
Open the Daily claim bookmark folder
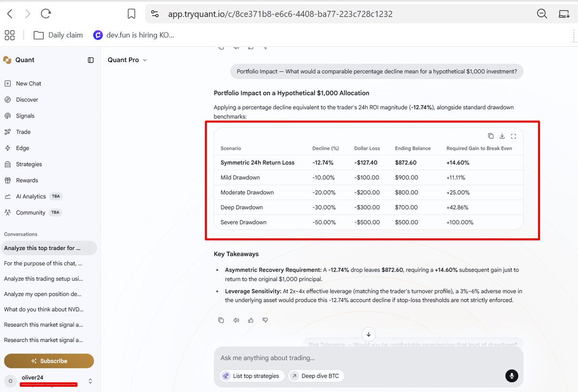(58, 35)
